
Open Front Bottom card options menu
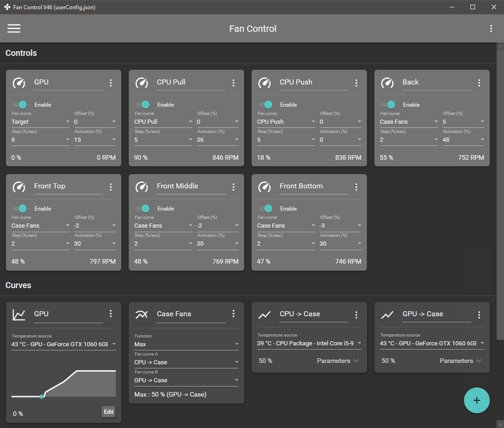point(356,187)
